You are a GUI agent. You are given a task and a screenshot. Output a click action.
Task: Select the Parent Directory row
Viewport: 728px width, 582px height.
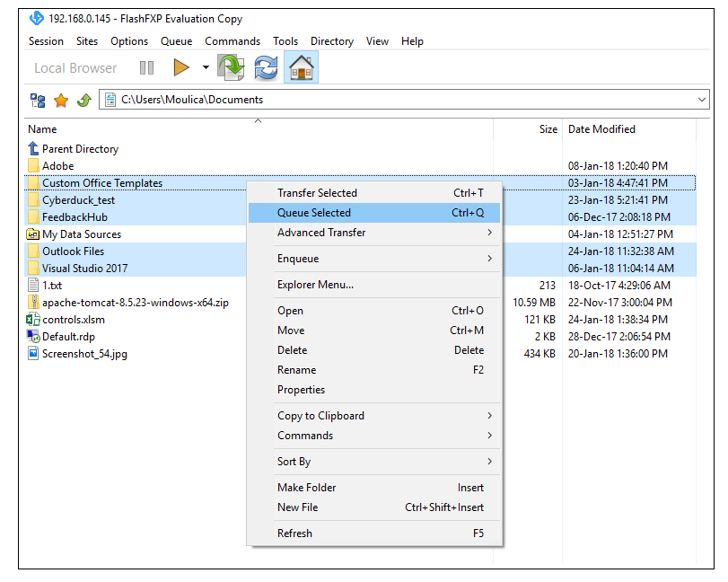click(360, 148)
